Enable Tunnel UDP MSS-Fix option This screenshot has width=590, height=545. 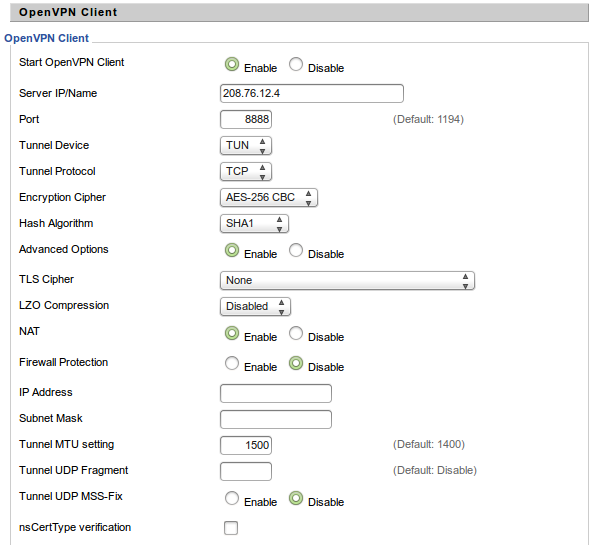[x=232, y=498]
